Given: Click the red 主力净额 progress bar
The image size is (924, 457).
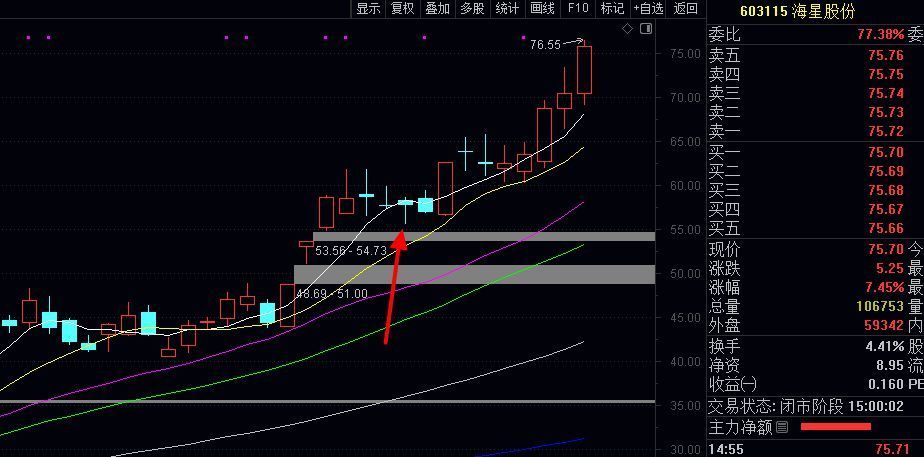Looking at the screenshot, I should pos(835,426).
